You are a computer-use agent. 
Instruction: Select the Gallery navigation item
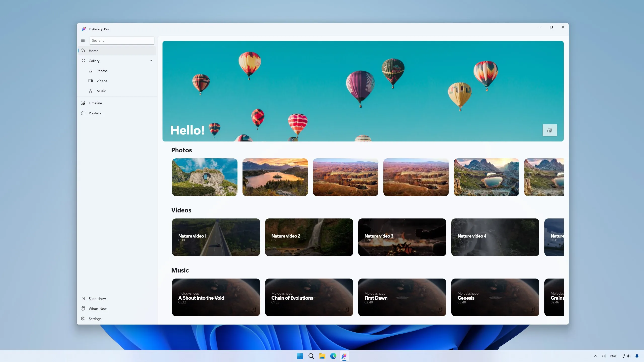pos(117,61)
